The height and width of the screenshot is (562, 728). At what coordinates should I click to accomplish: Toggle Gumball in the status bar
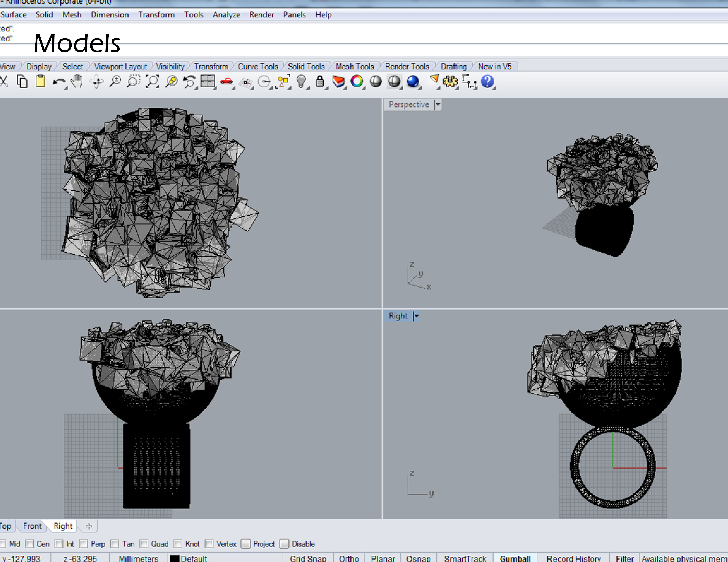[515, 558]
